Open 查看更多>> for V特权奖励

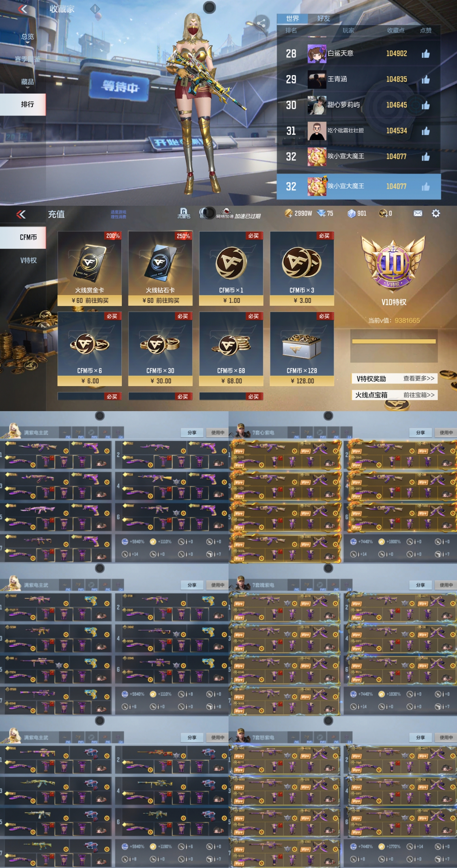coord(419,379)
